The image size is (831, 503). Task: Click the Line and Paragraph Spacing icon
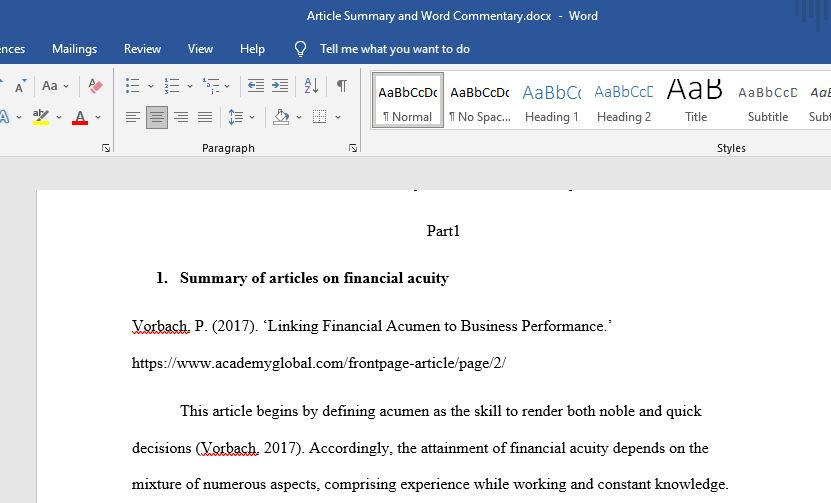tap(236, 117)
